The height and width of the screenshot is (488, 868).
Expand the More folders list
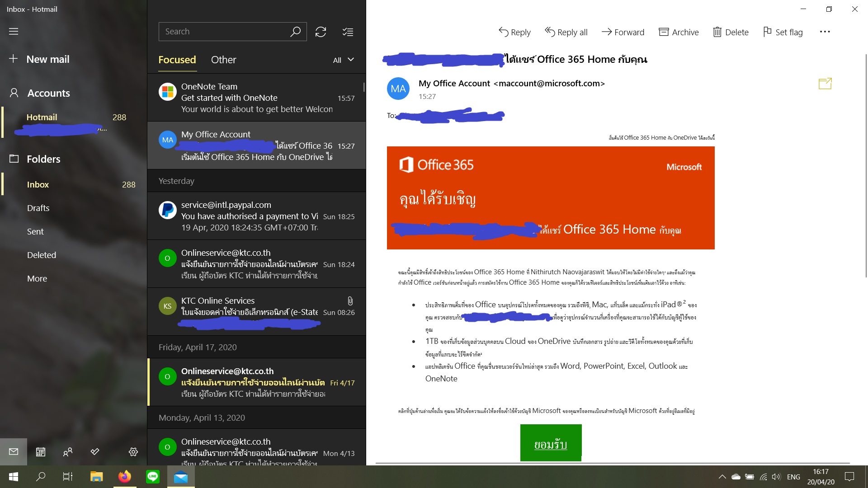pos(37,278)
